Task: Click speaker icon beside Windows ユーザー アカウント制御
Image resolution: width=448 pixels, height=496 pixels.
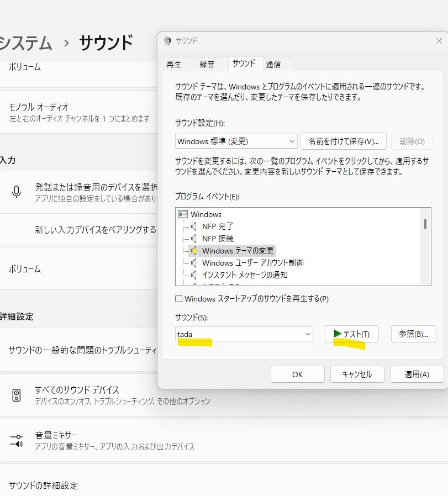Action: pyautogui.click(x=194, y=262)
